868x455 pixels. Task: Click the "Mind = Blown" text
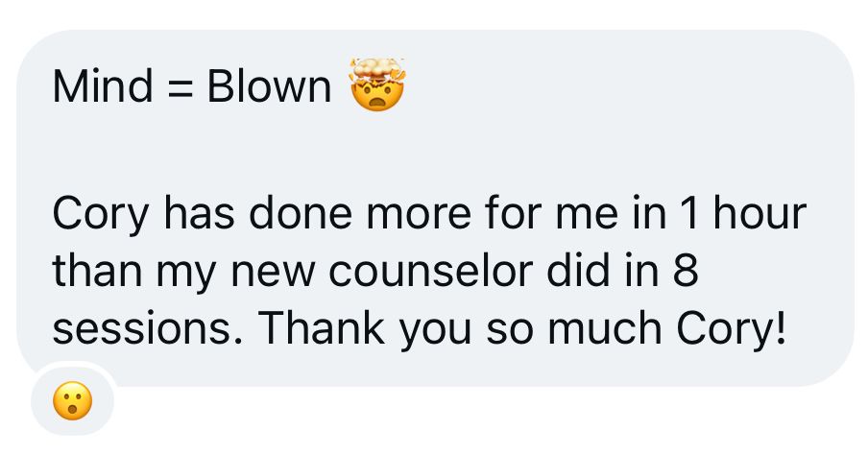191,87
